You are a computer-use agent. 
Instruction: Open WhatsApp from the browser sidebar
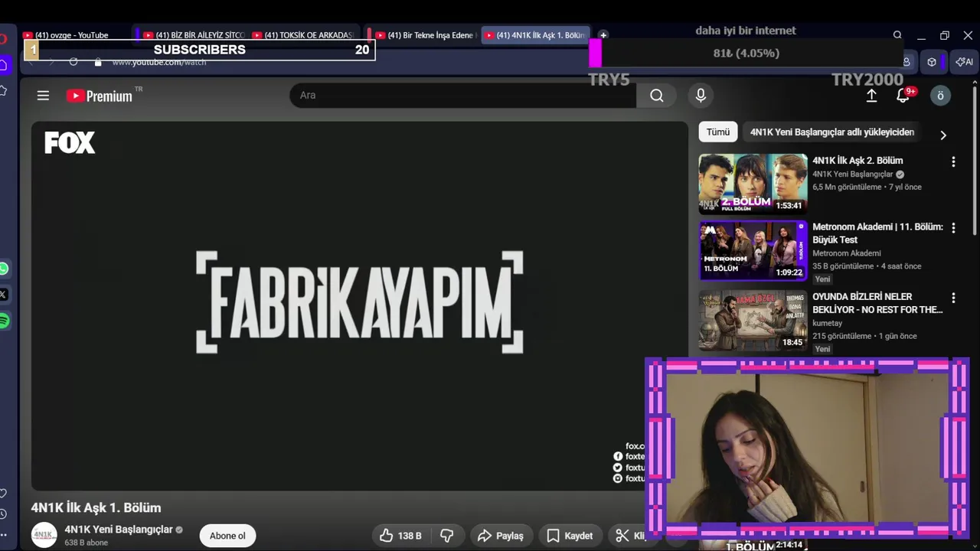[x=4, y=269]
